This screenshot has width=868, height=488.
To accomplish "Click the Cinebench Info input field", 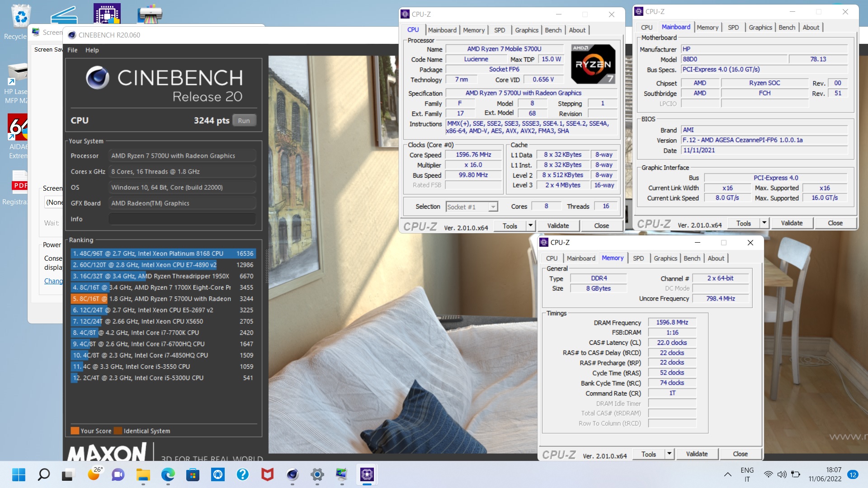I will 182,219.
